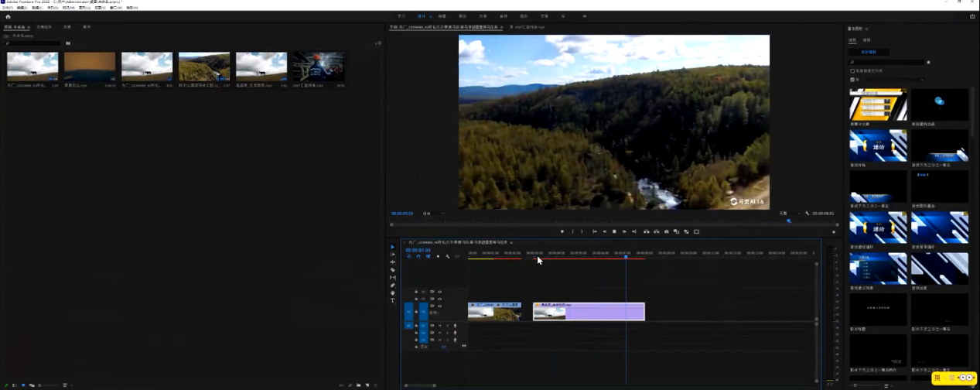Select the Selection tool in the timeline toolbar
This screenshot has height=390, width=980.
(392, 247)
